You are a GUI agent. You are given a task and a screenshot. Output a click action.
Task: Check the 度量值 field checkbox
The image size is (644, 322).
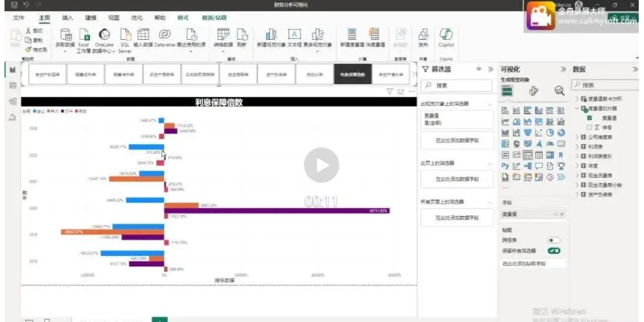pyautogui.click(x=589, y=119)
